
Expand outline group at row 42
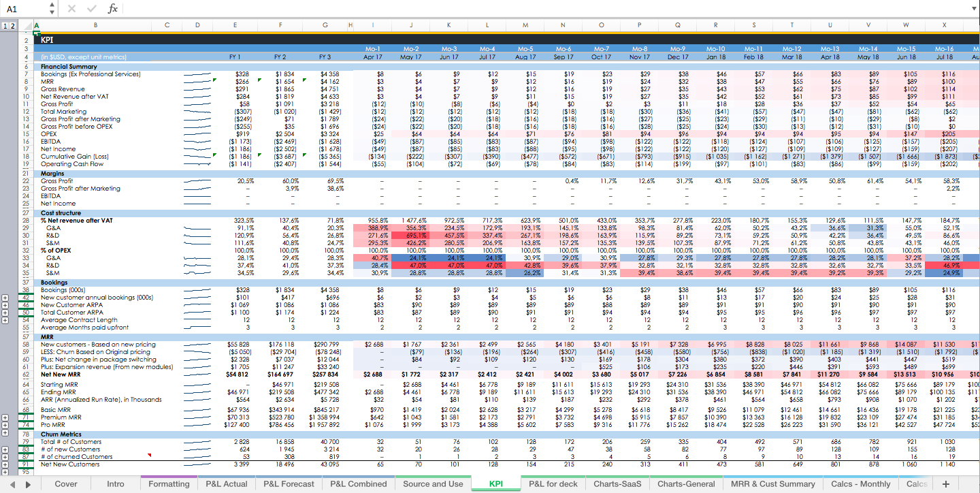[5, 298]
